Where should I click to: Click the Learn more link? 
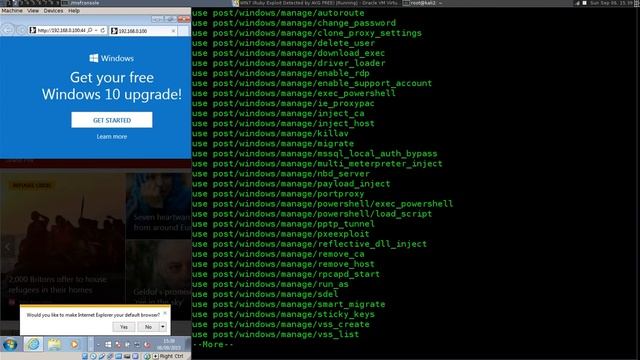[x=112, y=136]
